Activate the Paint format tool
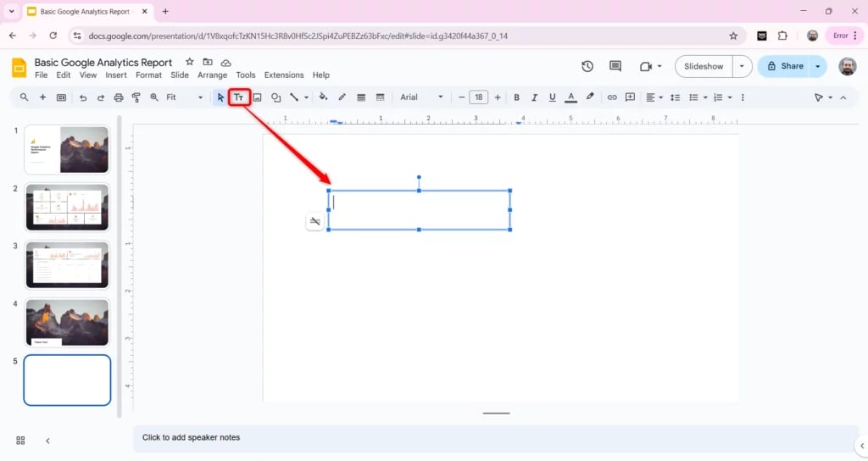Image resolution: width=868 pixels, height=461 pixels. pyautogui.click(x=136, y=97)
